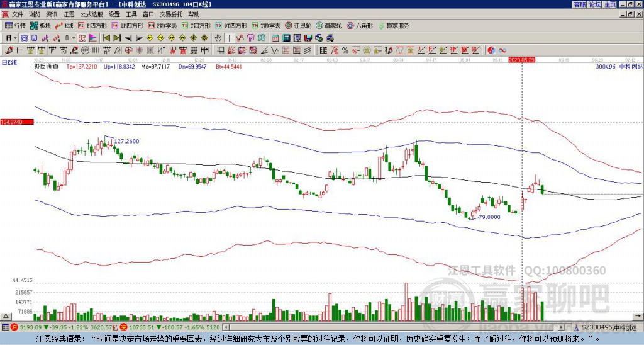Open the 江恩 menu
The image size is (644, 345).
(69, 14)
